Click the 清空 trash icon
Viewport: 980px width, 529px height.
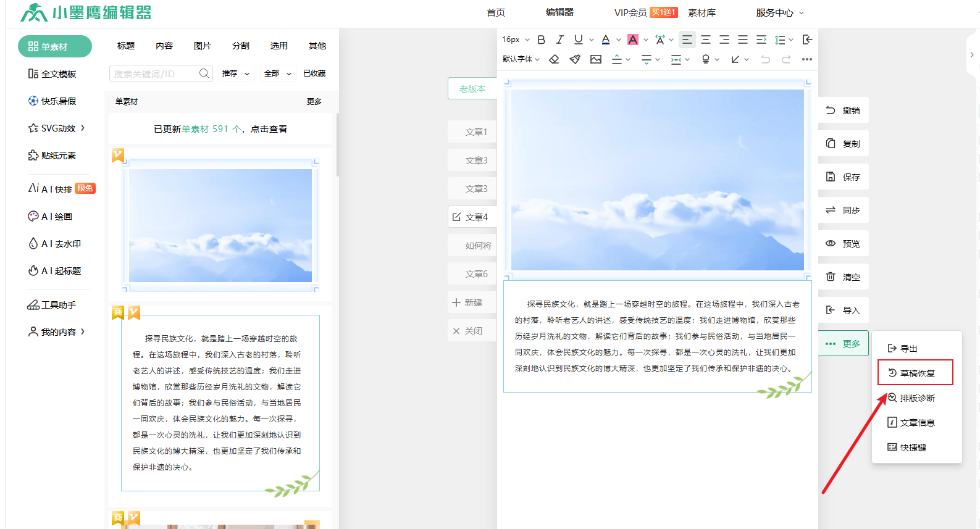click(831, 277)
